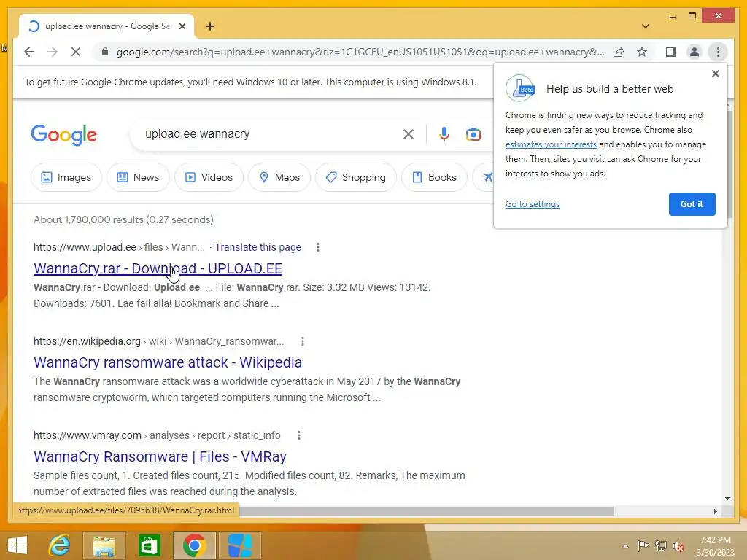Switch to Images results
The image size is (747, 560).
(66, 177)
